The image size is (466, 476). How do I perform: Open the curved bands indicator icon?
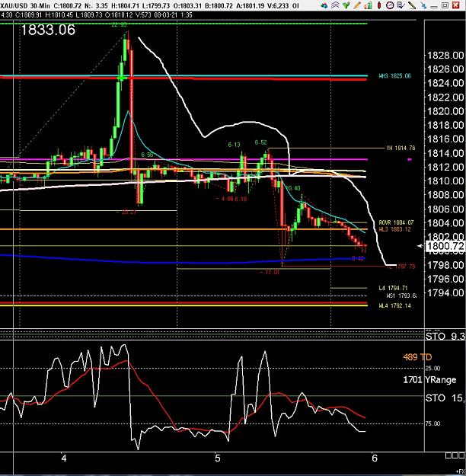335,5
